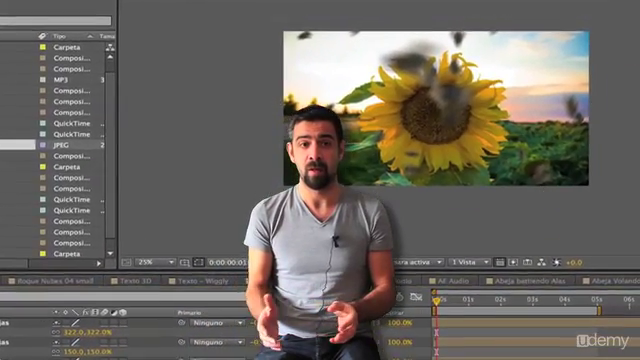
Task: Switch to Abeja batiendo Alas tab
Action: [526, 281]
